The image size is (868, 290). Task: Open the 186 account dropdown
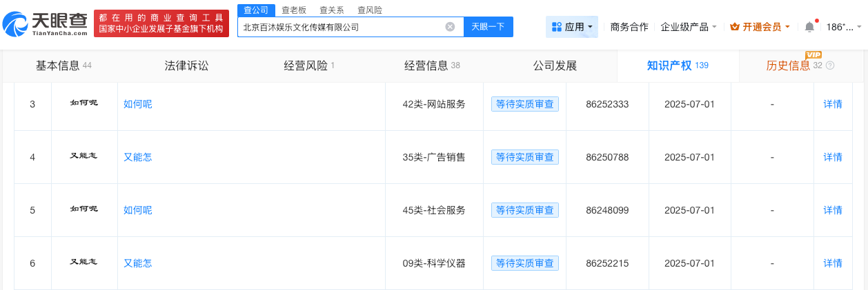844,27
